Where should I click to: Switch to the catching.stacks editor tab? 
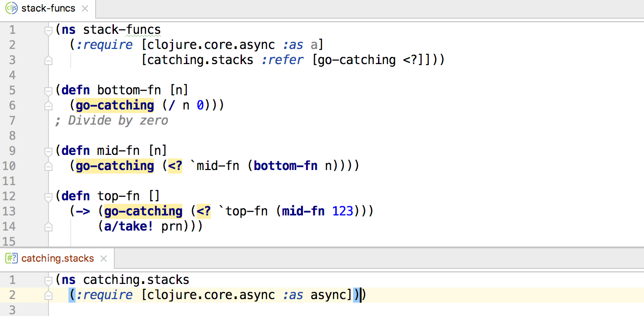click(x=58, y=258)
